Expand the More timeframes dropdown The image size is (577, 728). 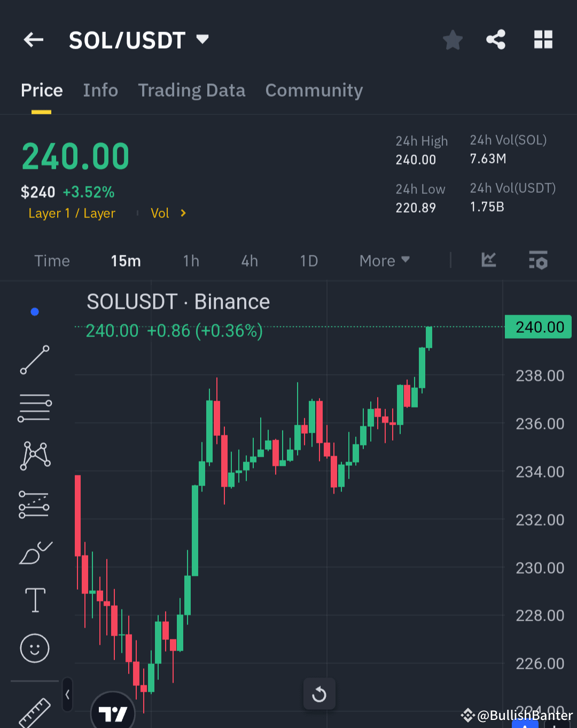(384, 261)
